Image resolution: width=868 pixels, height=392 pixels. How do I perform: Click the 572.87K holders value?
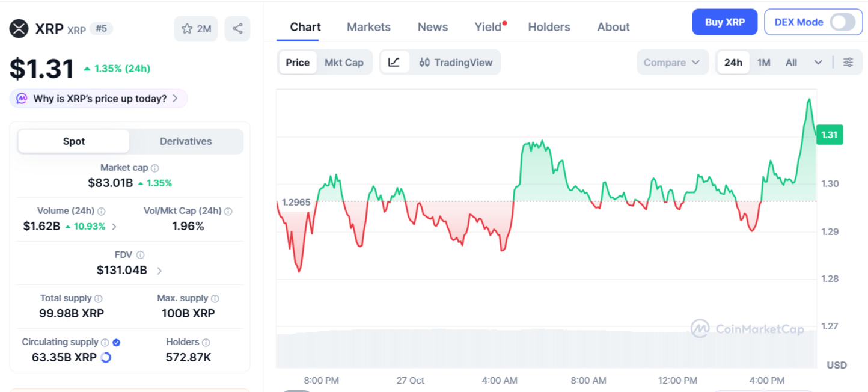(x=188, y=357)
